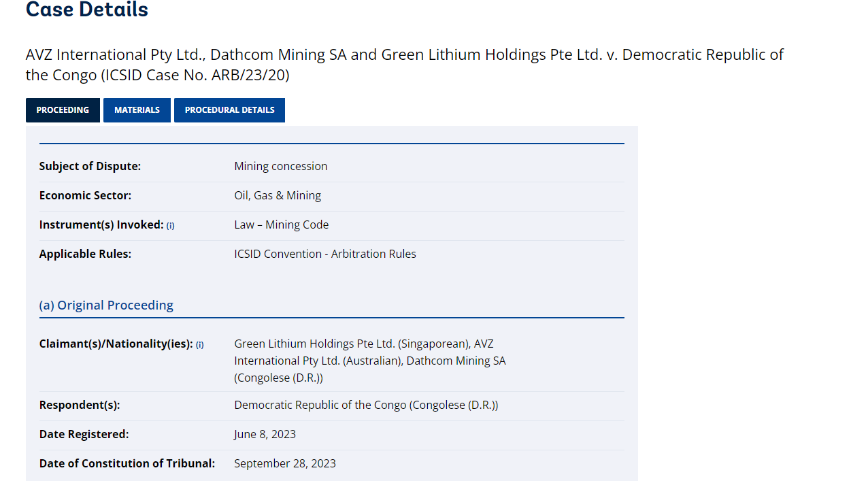
Task: Select the Date Registered label
Action: coord(84,434)
